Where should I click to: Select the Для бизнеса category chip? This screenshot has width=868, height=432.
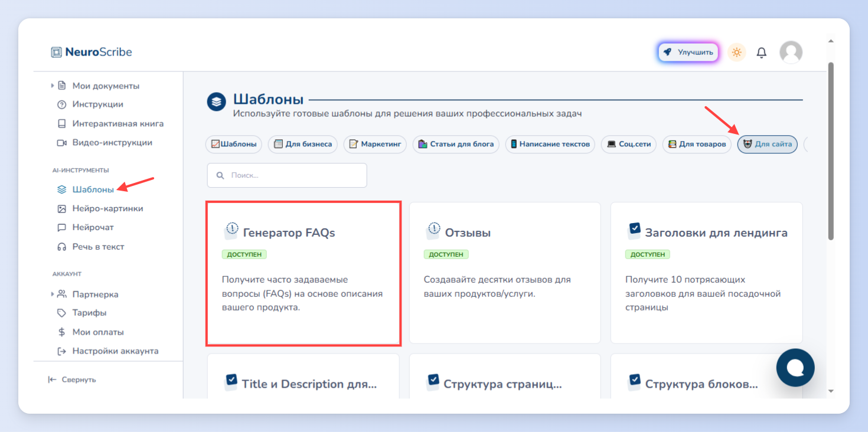(302, 144)
